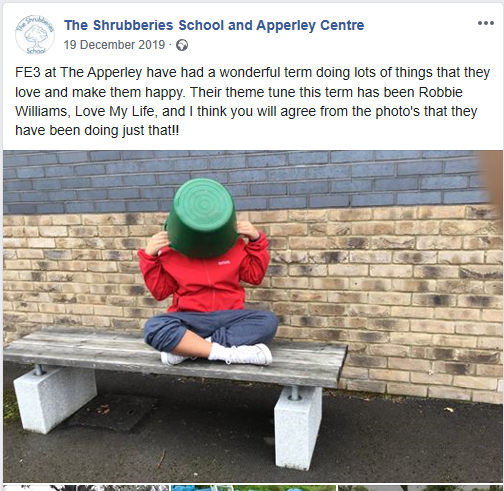
Task: Open the bottom-middle blue and green thumbnail
Action: [x=253, y=488]
